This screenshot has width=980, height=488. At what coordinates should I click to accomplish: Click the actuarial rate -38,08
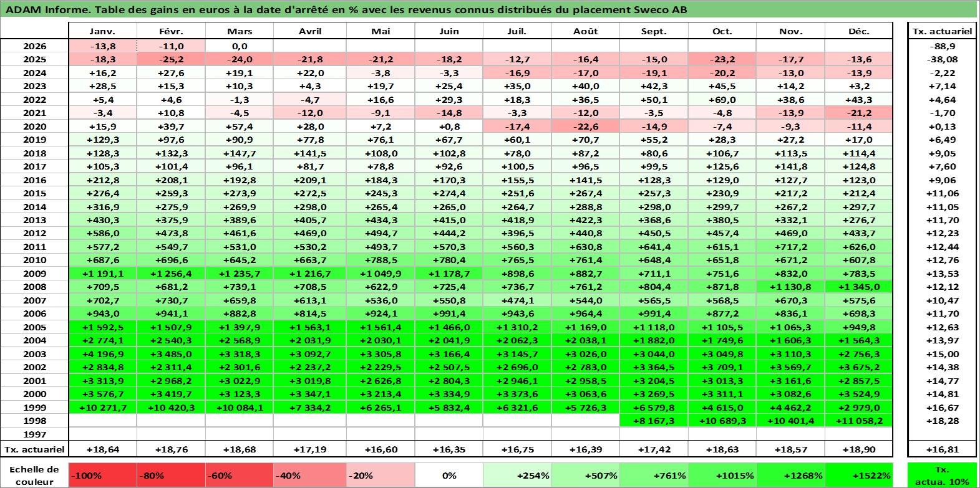coord(942,59)
